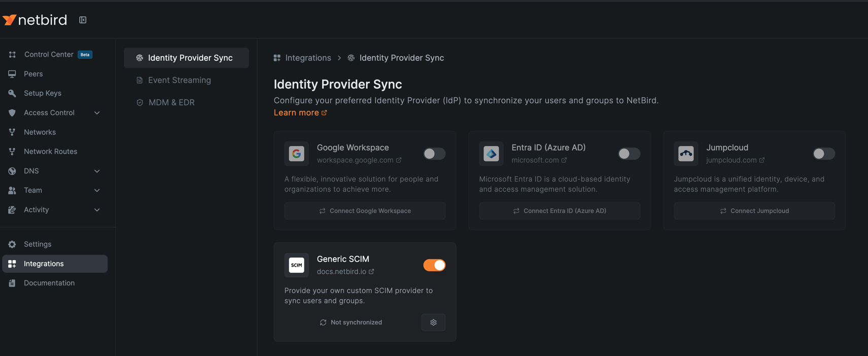Open the Identity Provider Sync tab

pyautogui.click(x=186, y=58)
